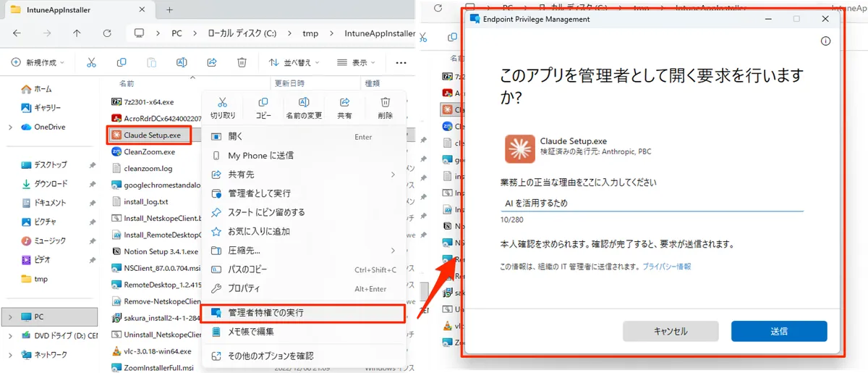Expand the 圧縮先... submenu arrow
Image resolution: width=868 pixels, height=373 pixels.
pyautogui.click(x=393, y=251)
